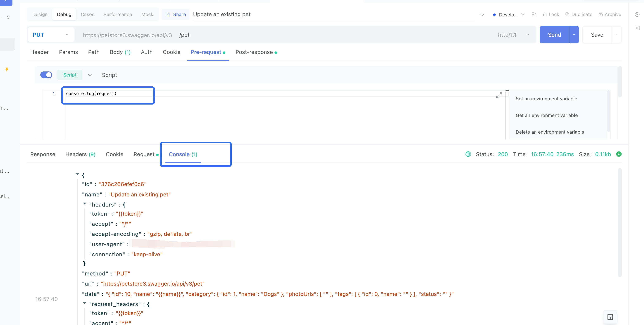Expand the script editor to fullscreen
Screen dimensions: 644x325
[499, 95]
